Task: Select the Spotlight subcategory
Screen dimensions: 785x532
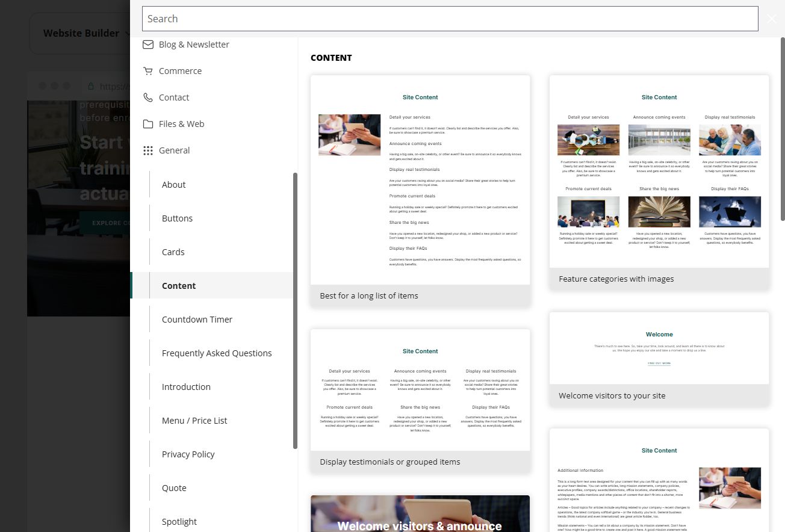Action: [x=211, y=522]
